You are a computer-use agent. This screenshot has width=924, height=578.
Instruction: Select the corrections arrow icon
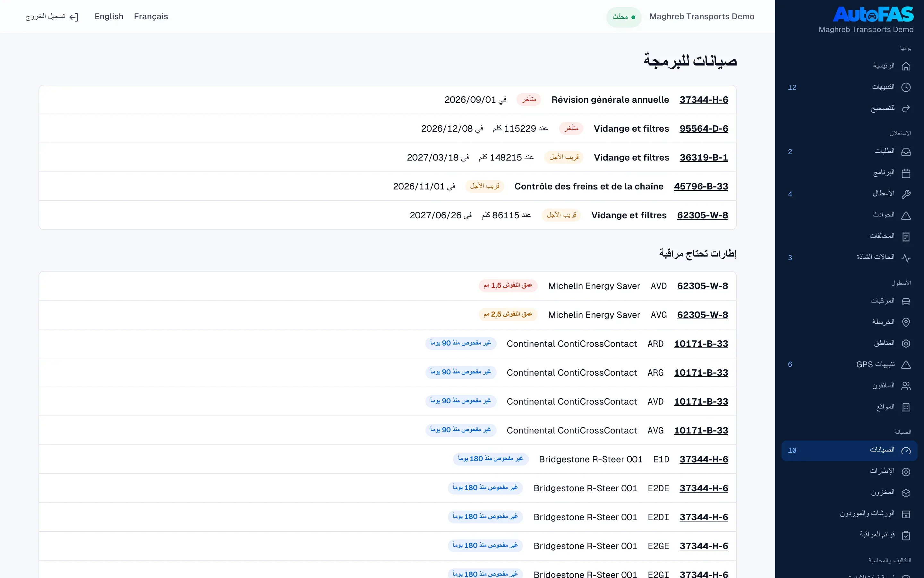tap(906, 109)
